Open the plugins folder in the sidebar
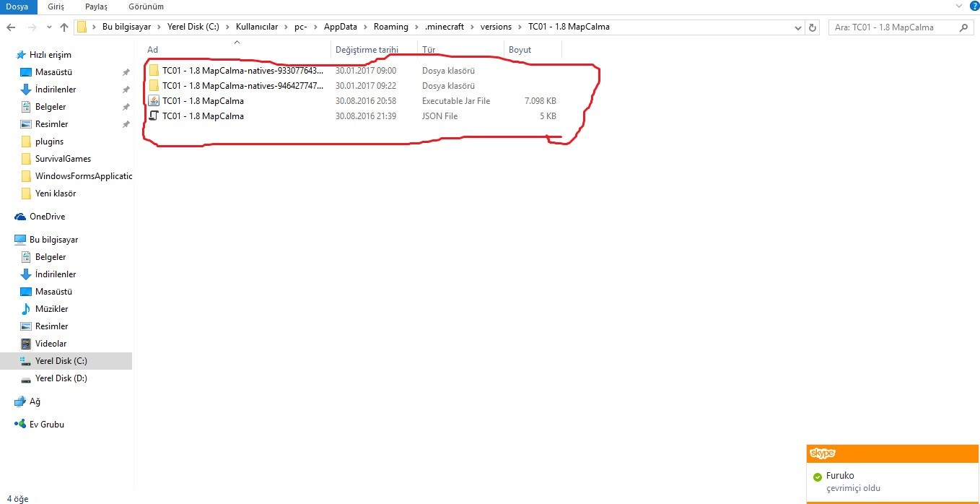This screenshot has width=980, height=504. pos(49,142)
